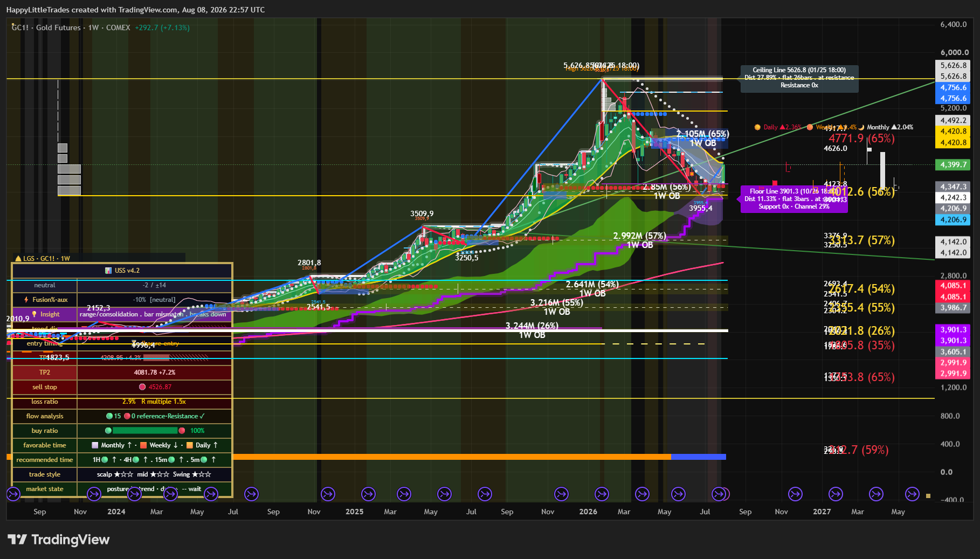Viewport: 980px width, 559px height.
Task: Click the GC1! · Gold Futures symbol legend
Action: [71, 27]
